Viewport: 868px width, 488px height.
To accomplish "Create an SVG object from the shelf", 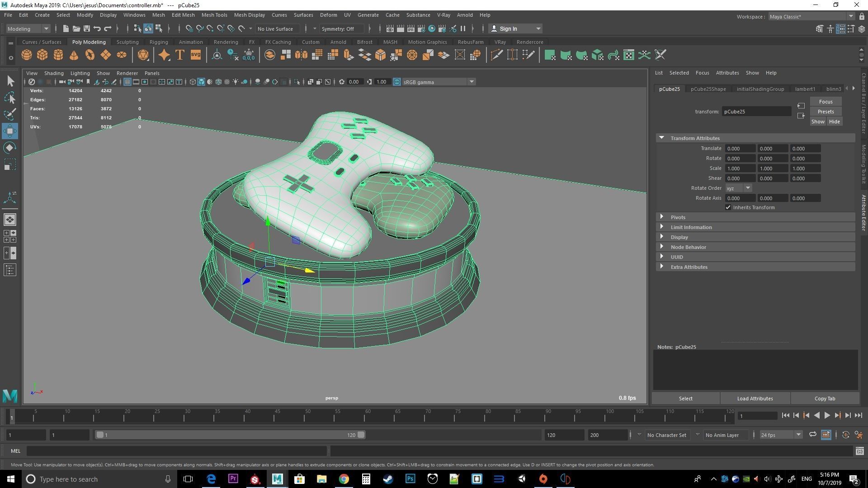I will [x=195, y=55].
